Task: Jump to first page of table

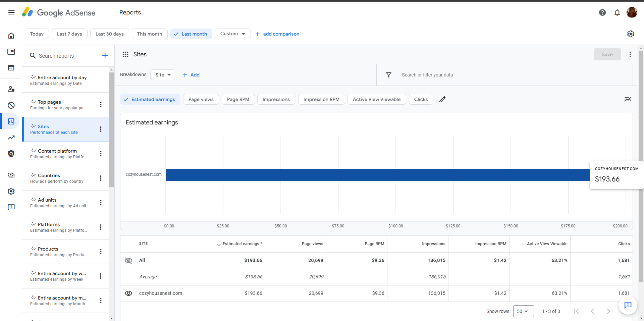Action: click(576, 311)
